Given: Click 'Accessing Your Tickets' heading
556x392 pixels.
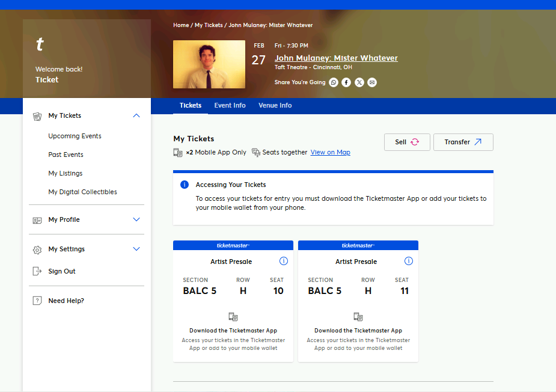Looking at the screenshot, I should tap(230, 185).
